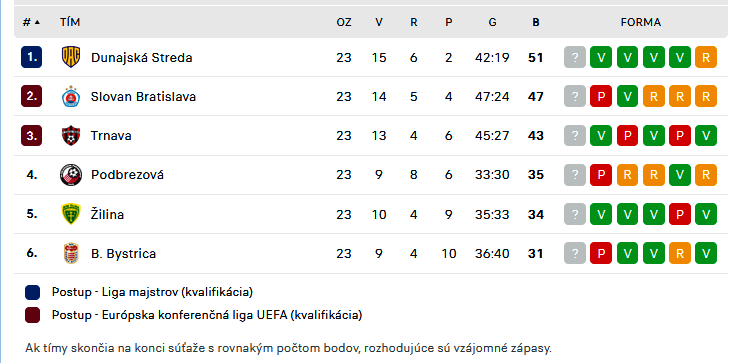Sort standings by B points column header

535,22
